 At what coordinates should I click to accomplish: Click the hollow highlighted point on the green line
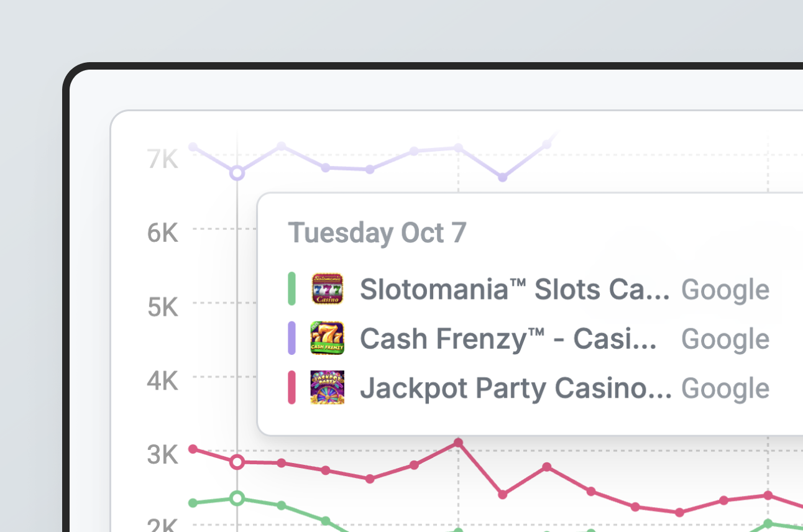coord(237,498)
